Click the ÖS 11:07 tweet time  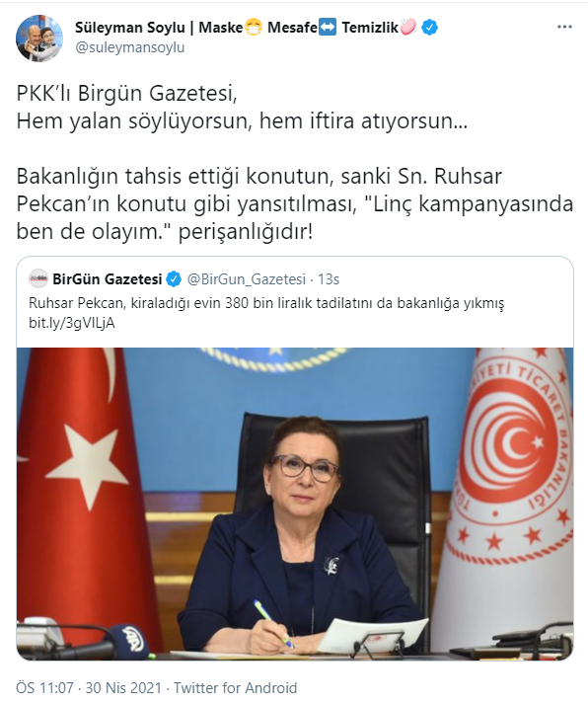click(x=44, y=688)
